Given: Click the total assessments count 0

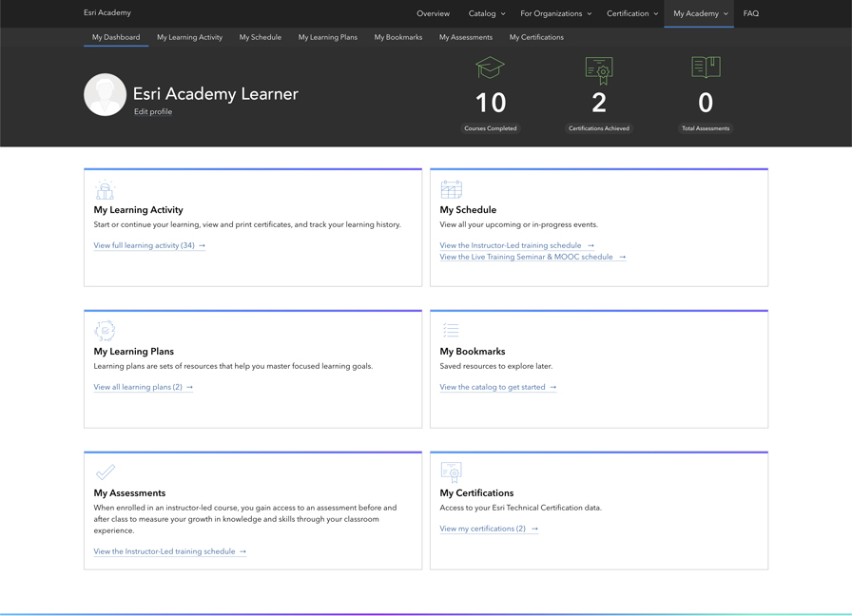Looking at the screenshot, I should pyautogui.click(x=706, y=103).
